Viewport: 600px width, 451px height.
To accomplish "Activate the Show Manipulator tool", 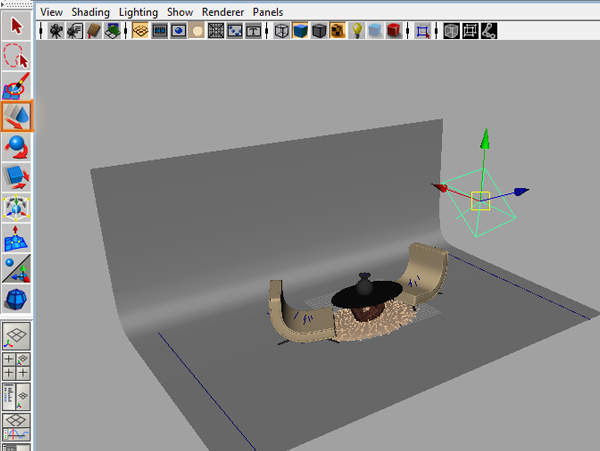I will [16, 269].
